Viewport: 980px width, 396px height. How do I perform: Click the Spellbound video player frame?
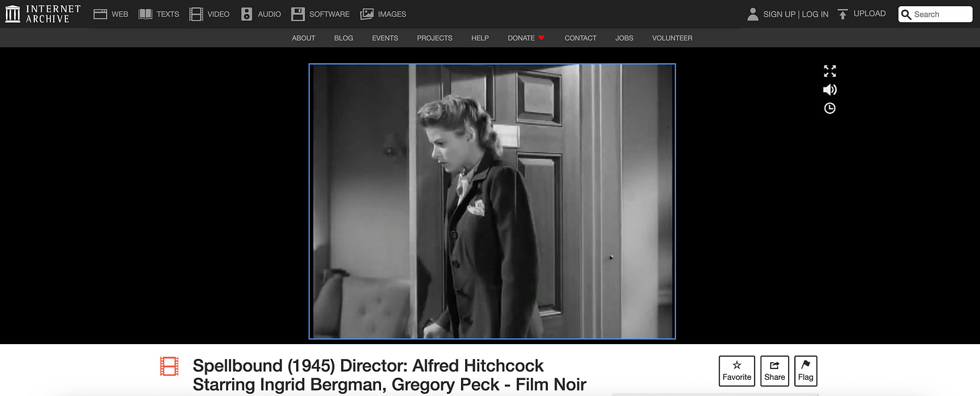coord(492,201)
